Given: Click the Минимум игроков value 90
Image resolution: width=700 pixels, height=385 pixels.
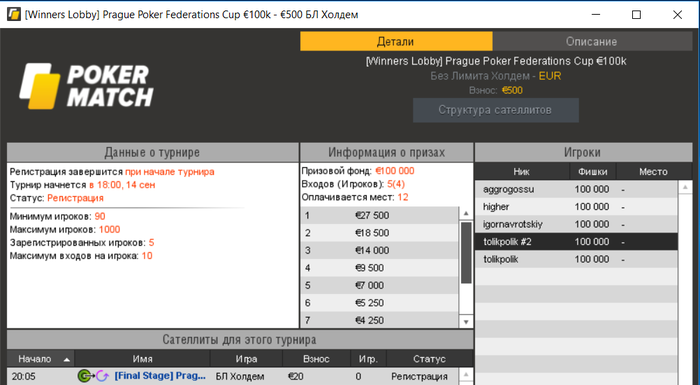Looking at the screenshot, I should click(x=100, y=216).
